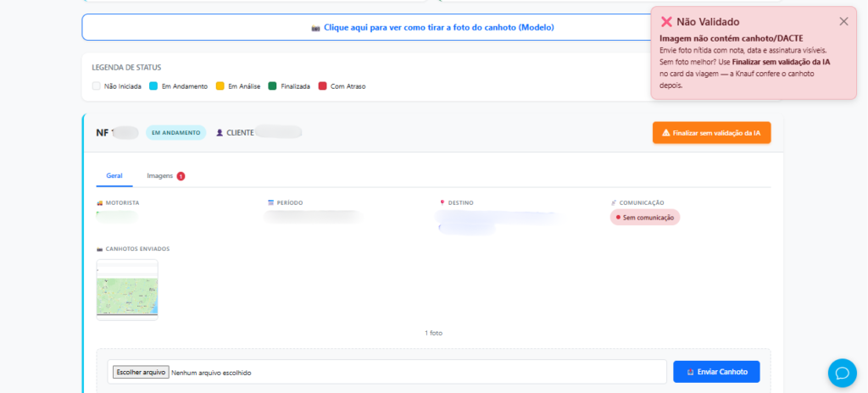Click the EM ANDAMENTO status badge
Image resolution: width=868 pixels, height=393 pixels.
pyautogui.click(x=176, y=133)
